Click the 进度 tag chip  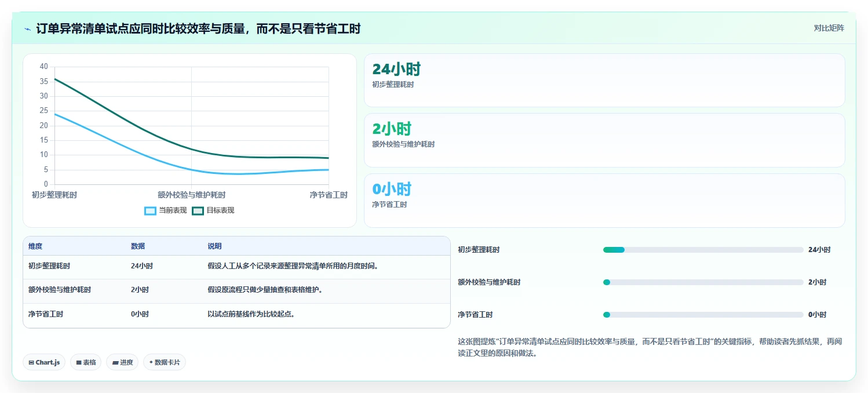pos(122,362)
